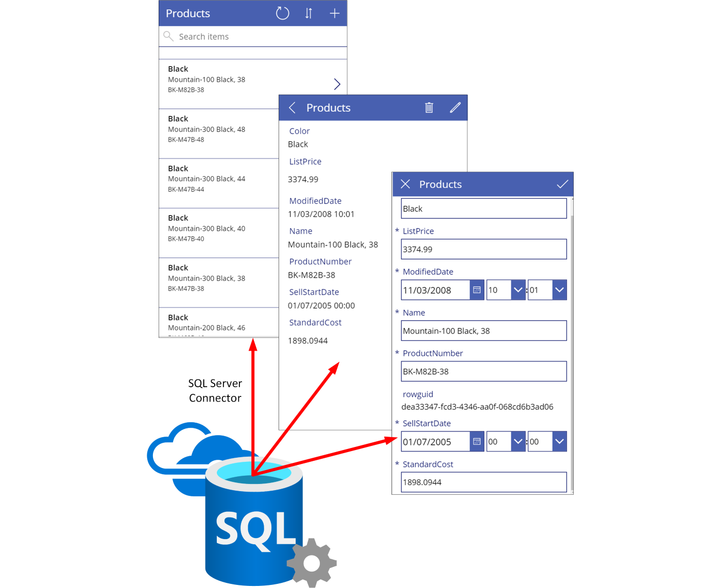Viewport: 721px width, 588px height.
Task: Click the StandardCost value in detail screen
Action: (307, 340)
